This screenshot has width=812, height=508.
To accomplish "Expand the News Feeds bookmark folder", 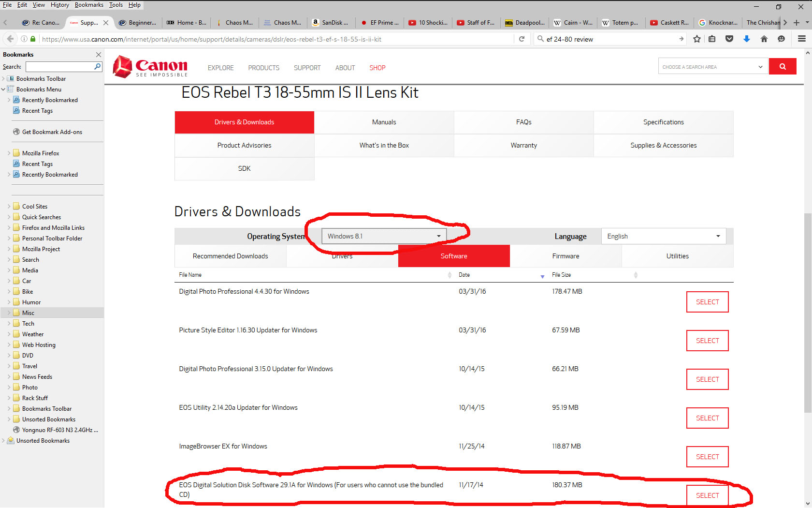I will tap(9, 377).
